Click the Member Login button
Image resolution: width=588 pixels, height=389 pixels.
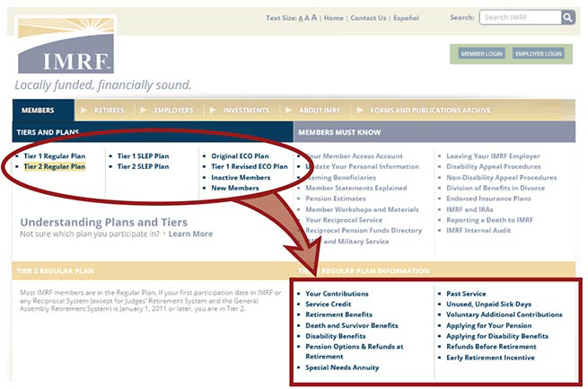481,54
